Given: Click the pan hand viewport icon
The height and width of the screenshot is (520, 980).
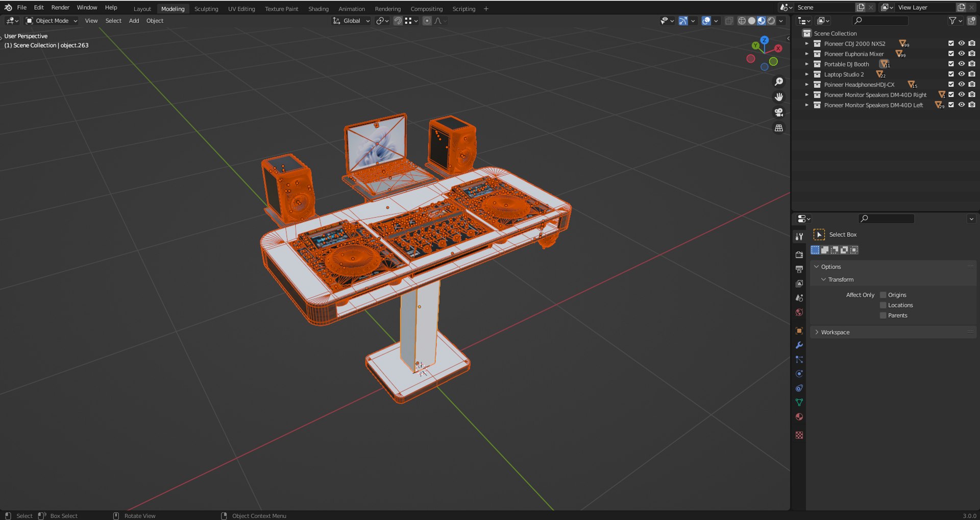Looking at the screenshot, I should coord(779,97).
